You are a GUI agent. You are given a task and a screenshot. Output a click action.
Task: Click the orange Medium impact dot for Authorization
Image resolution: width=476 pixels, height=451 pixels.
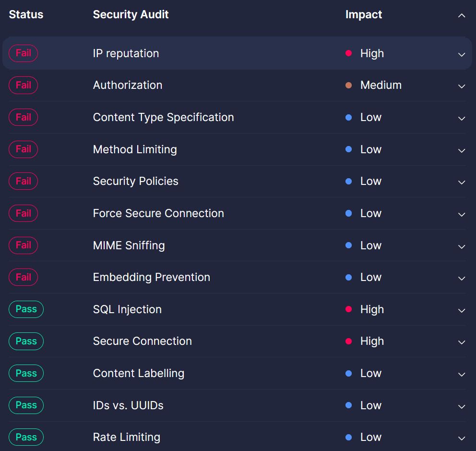pyautogui.click(x=348, y=85)
